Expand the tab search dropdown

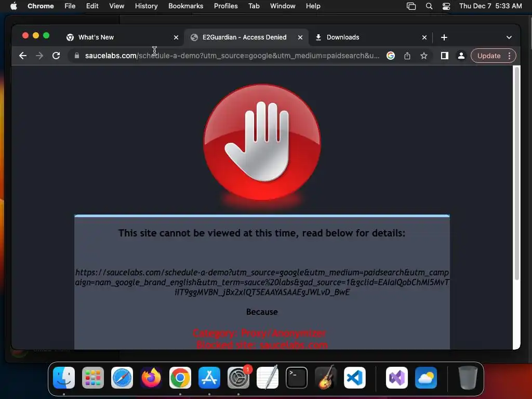pos(509,37)
